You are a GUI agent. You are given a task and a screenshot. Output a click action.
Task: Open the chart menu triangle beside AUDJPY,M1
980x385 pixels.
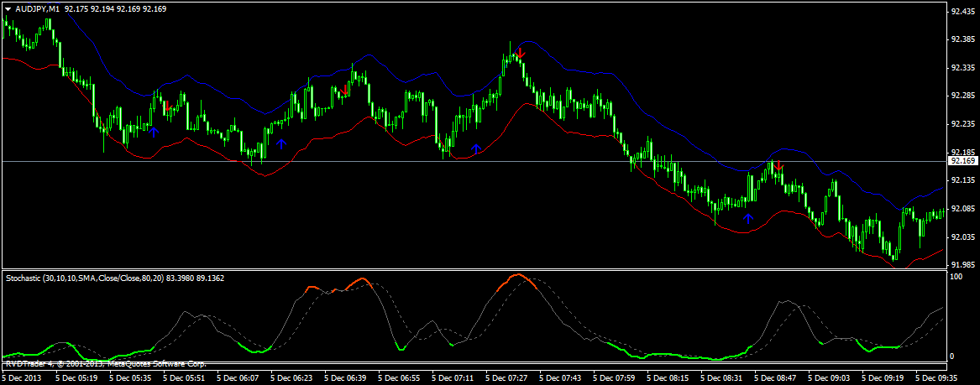point(7,8)
